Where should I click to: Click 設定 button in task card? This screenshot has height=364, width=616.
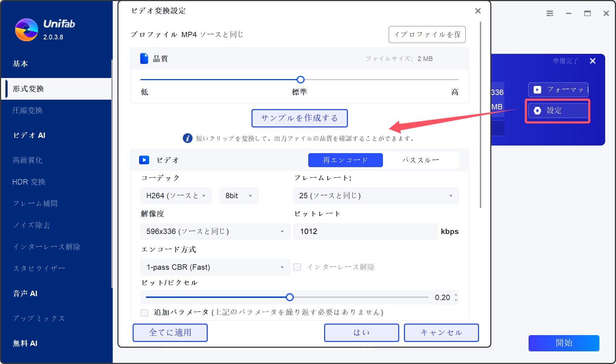[x=558, y=110]
